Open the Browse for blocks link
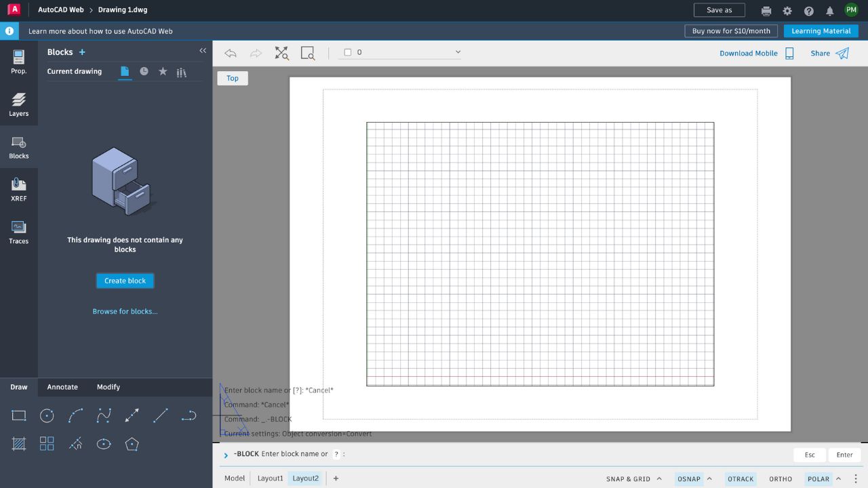Screen dimensions: 868x488 (125, 312)
